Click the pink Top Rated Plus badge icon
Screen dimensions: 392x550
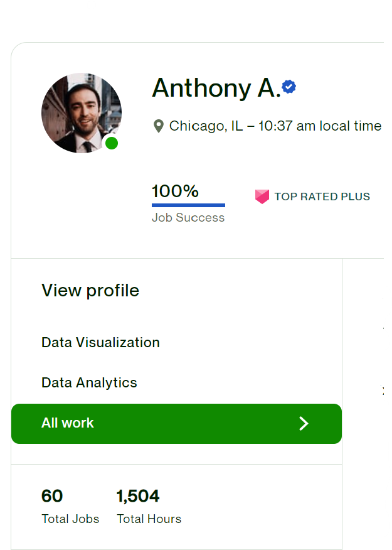pos(262,197)
